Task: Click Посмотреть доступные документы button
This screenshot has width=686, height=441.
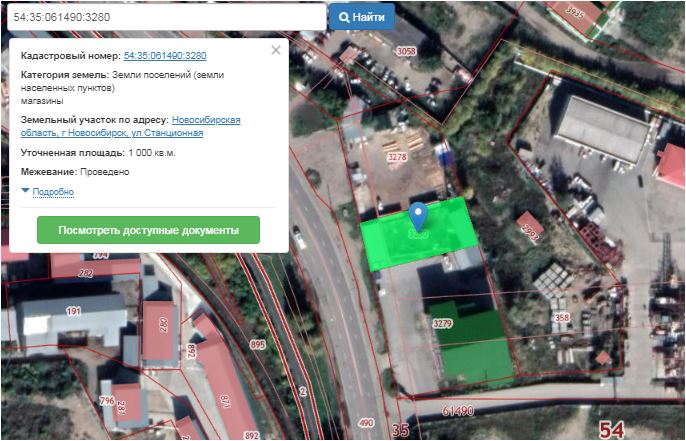Action: click(148, 230)
